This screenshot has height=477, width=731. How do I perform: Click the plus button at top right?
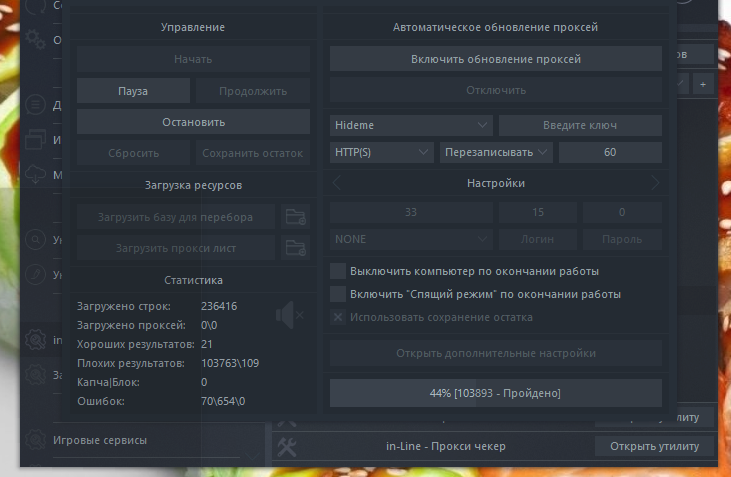(x=702, y=84)
